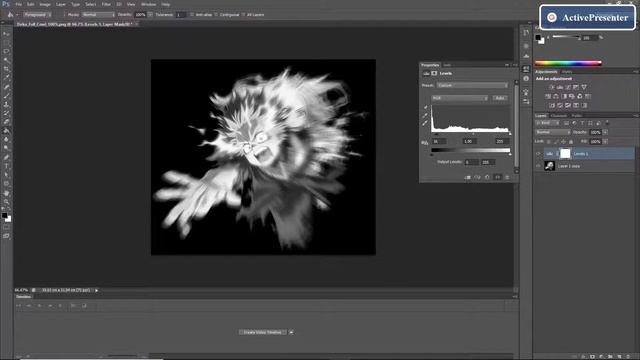Viewport: 640px width, 360px height.
Task: Pick the black point eyedropper in Levels
Action: (425, 108)
